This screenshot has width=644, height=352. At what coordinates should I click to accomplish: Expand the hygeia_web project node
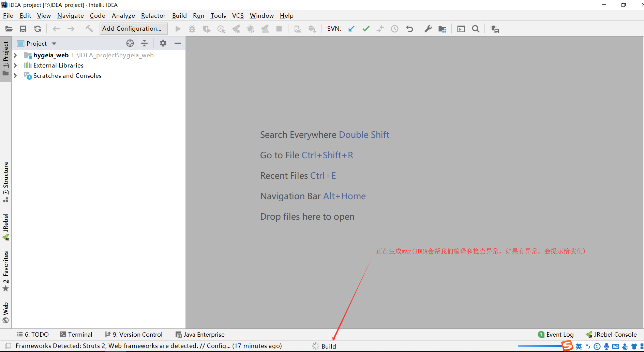[x=15, y=55]
